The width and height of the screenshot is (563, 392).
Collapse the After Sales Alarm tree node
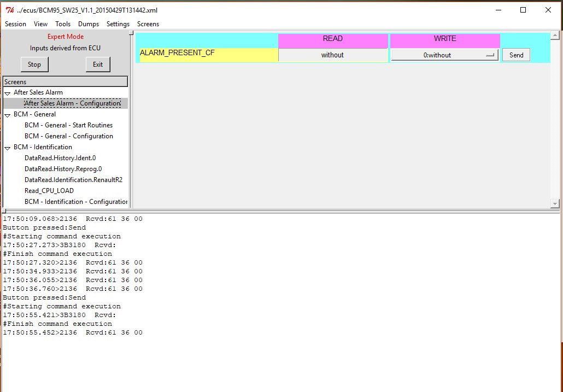click(x=7, y=93)
